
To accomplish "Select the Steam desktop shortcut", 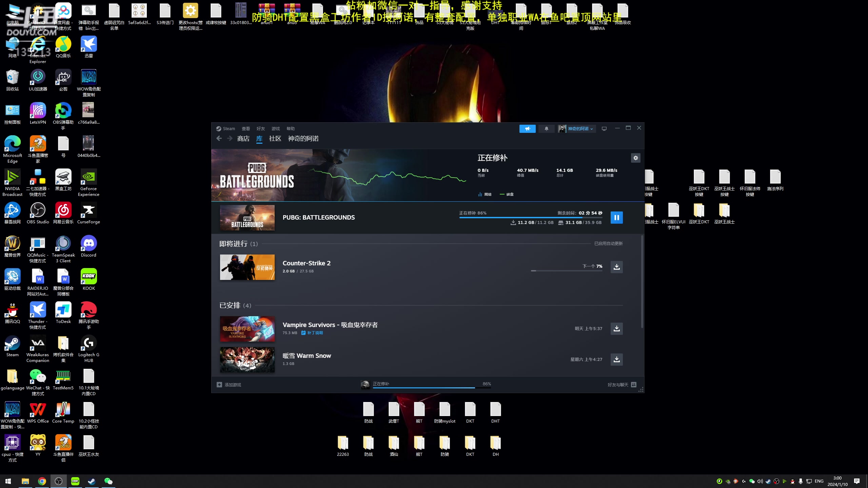I will point(13,346).
